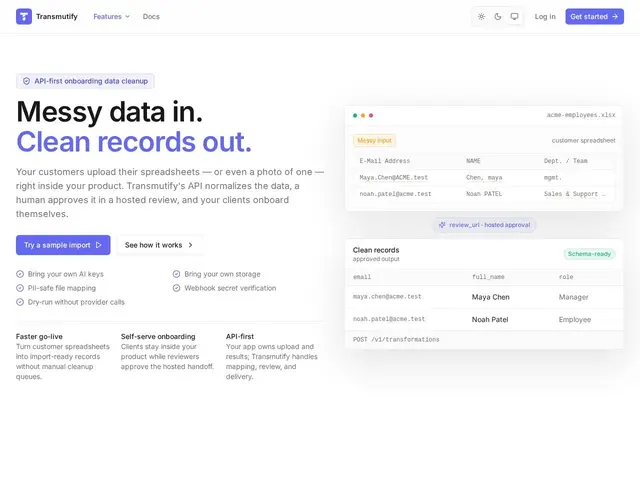The height and width of the screenshot is (480, 640).
Task: Click check icon beside Bring your own storage
Action: (176, 274)
